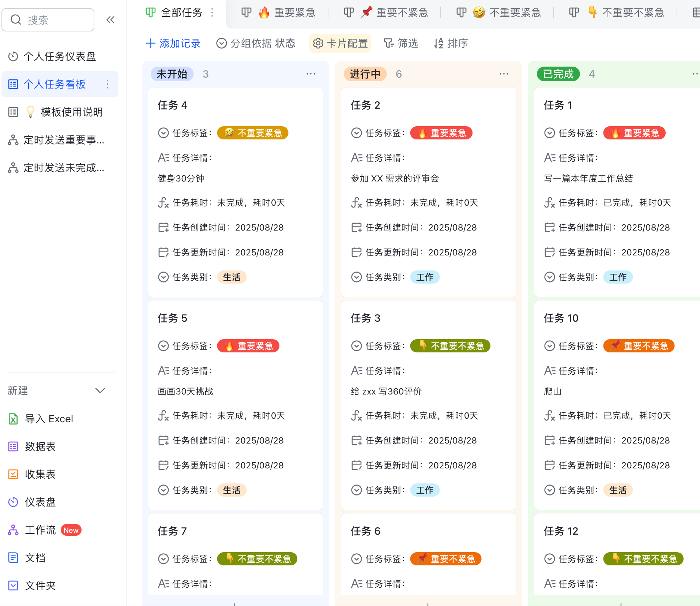Click 不重要紧急 color tag on 任务 4
700x606 pixels.
[x=252, y=133]
